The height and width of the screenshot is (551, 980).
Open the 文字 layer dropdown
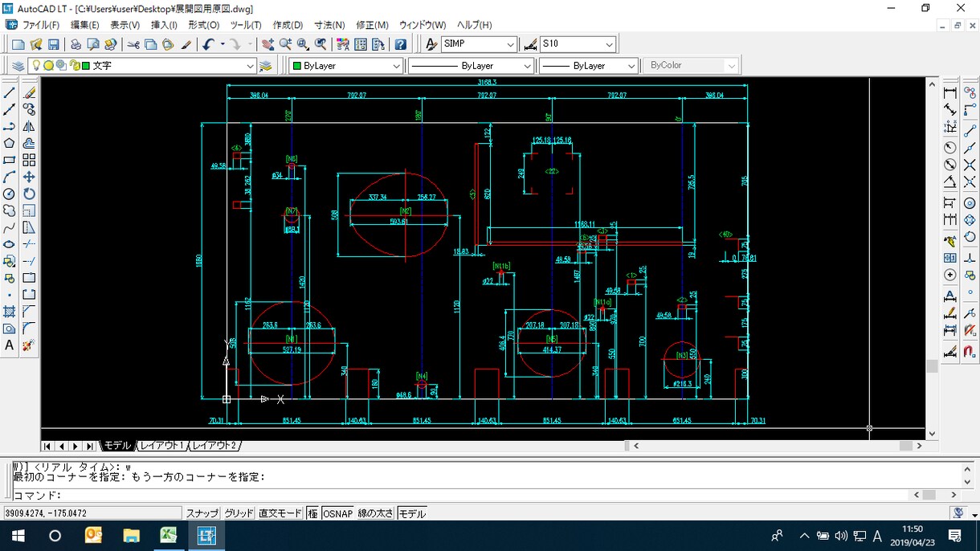point(142,66)
